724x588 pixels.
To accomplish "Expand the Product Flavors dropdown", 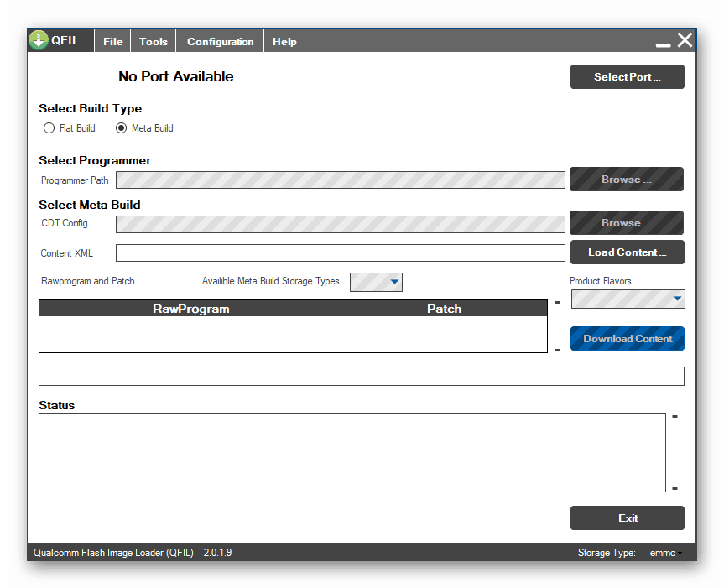I will point(628,299).
